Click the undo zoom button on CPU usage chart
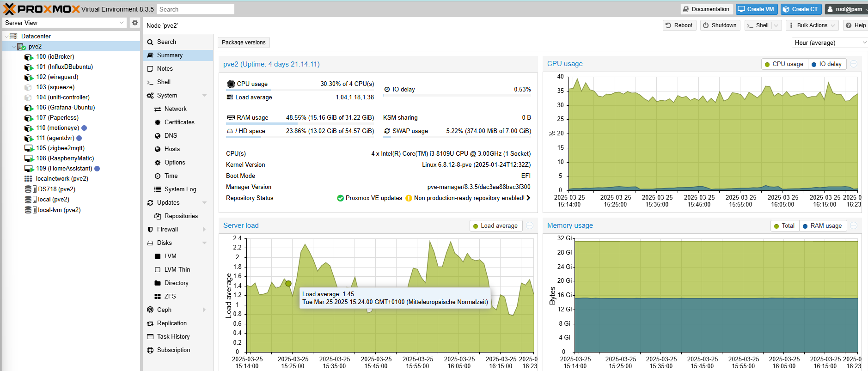The image size is (868, 371). (x=854, y=64)
